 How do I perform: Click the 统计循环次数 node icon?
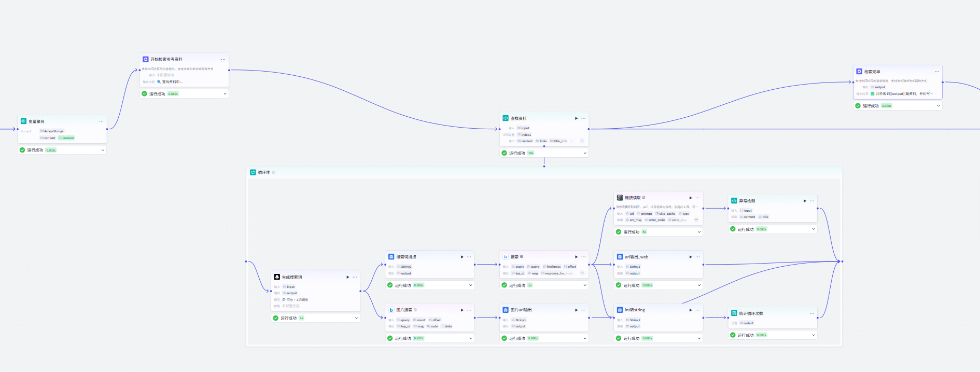(734, 313)
